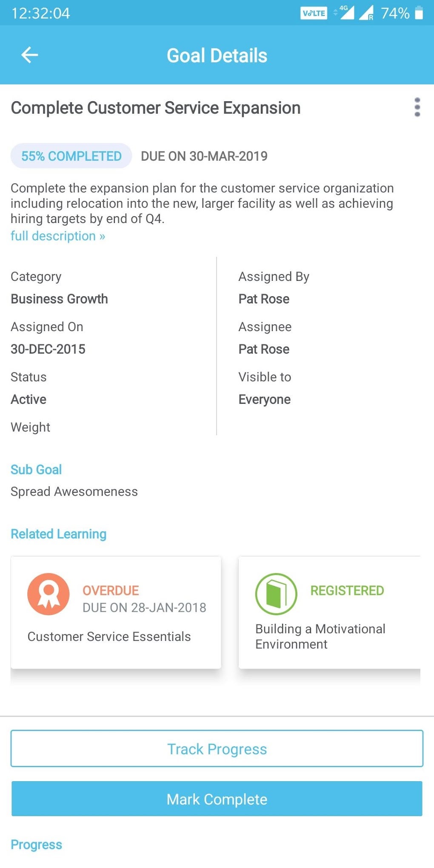Image resolution: width=434 pixels, height=868 pixels.
Task: Tap the orange certificate badge icon
Action: tap(48, 594)
